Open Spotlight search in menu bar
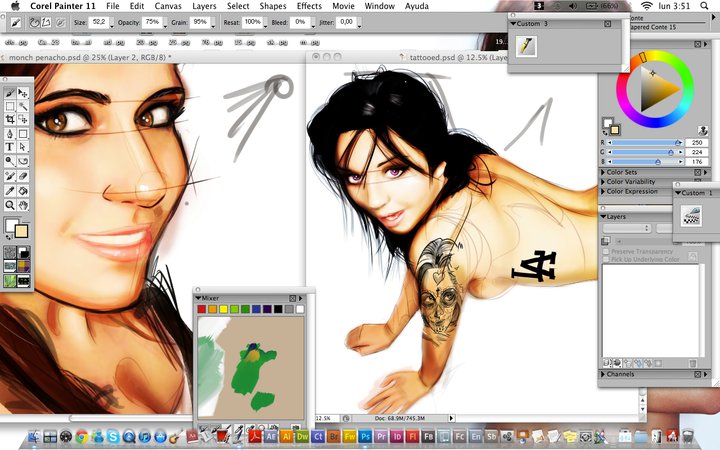720x450 pixels. 704,6
